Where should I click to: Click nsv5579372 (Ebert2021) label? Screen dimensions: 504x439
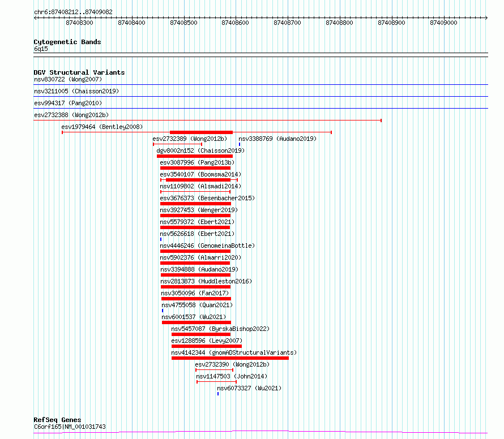coord(197,222)
